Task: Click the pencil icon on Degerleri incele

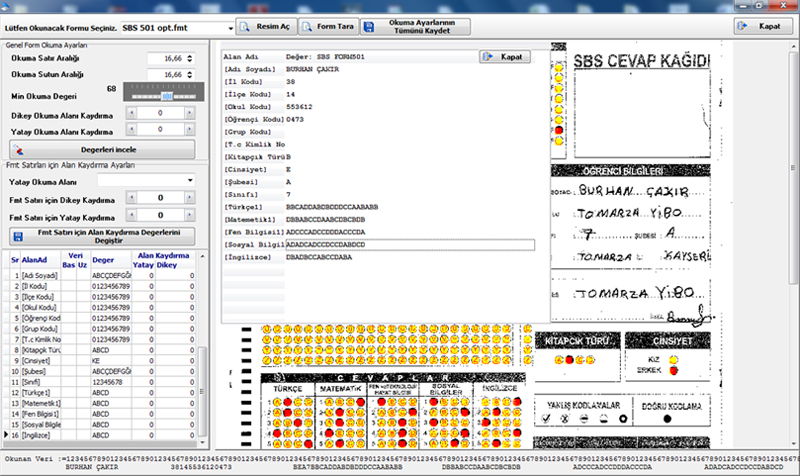Action: [x=18, y=149]
